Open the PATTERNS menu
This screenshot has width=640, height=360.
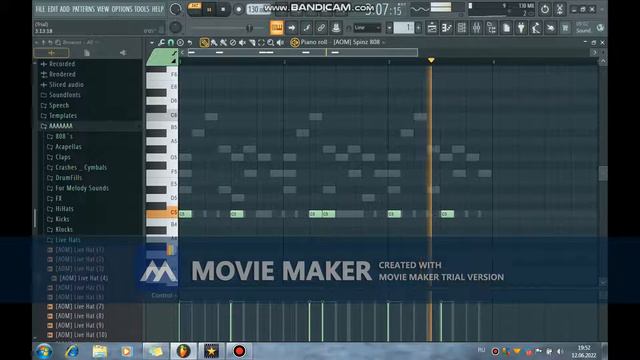tap(83, 9)
